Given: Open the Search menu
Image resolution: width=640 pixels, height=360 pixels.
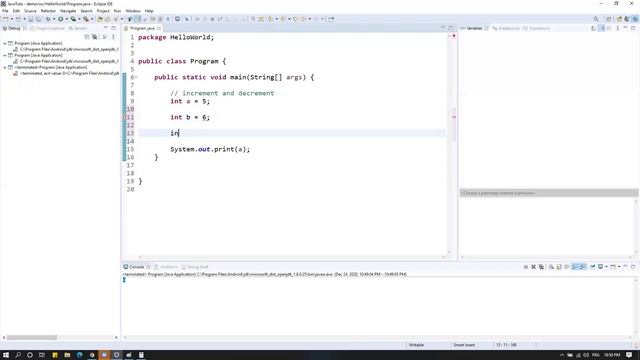Looking at the screenshot, I should (86, 11).
